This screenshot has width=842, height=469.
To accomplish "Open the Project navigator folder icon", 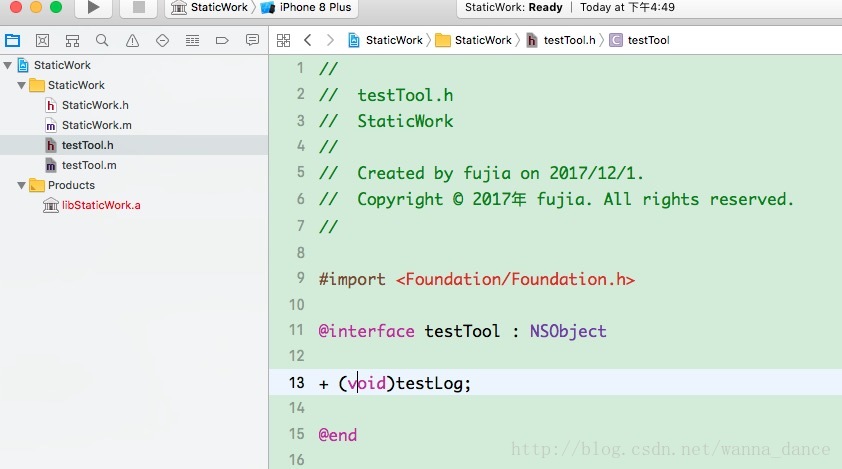I will tap(12, 40).
